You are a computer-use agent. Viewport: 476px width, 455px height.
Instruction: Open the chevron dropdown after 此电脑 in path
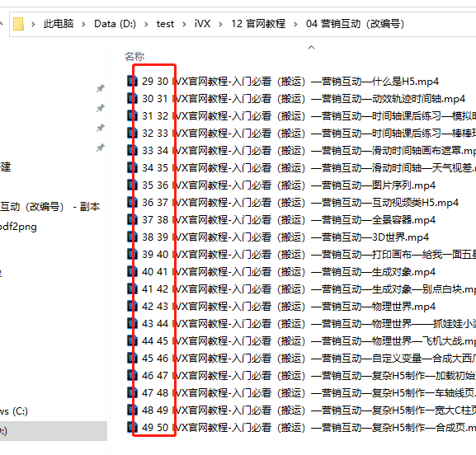(83, 24)
